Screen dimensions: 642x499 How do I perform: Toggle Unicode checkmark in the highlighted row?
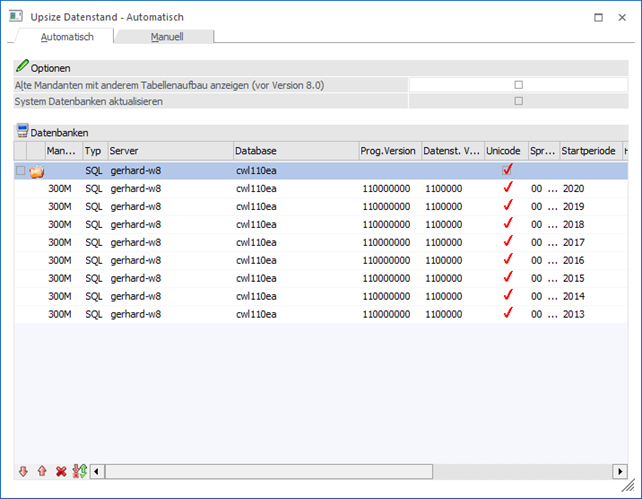click(x=507, y=170)
